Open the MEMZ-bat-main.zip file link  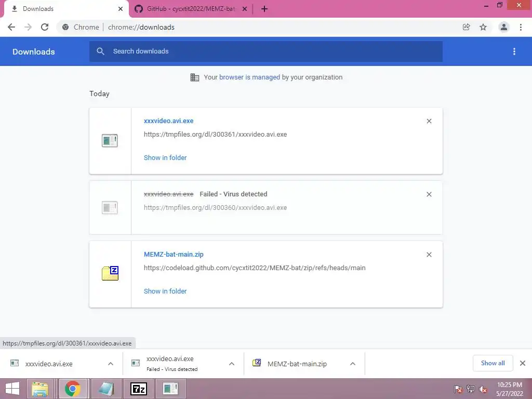[174, 255]
